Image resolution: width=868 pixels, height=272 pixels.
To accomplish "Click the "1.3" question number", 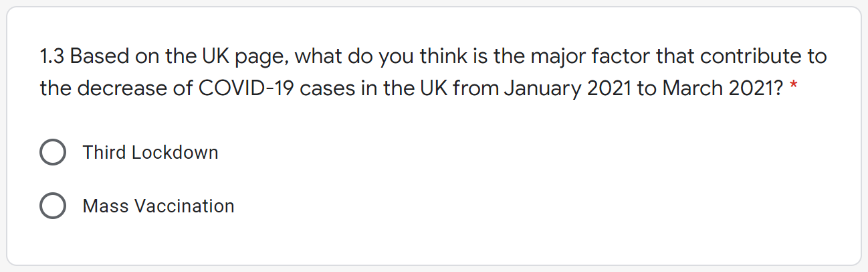I will pyautogui.click(x=52, y=56).
